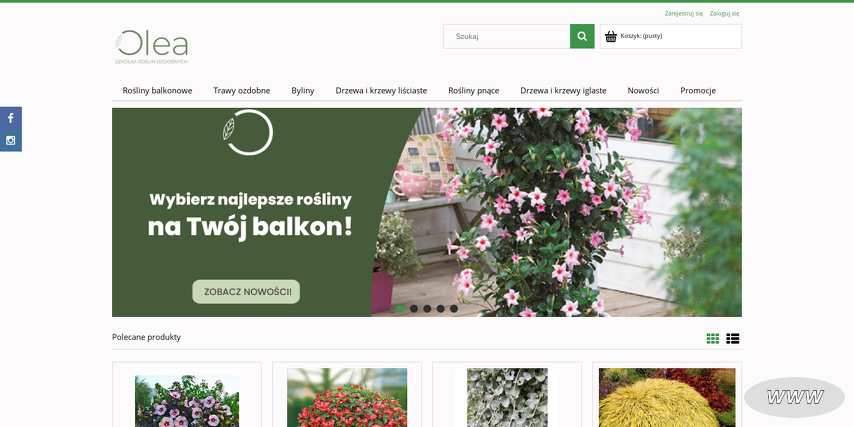Select the fourth slider dot

click(x=441, y=309)
